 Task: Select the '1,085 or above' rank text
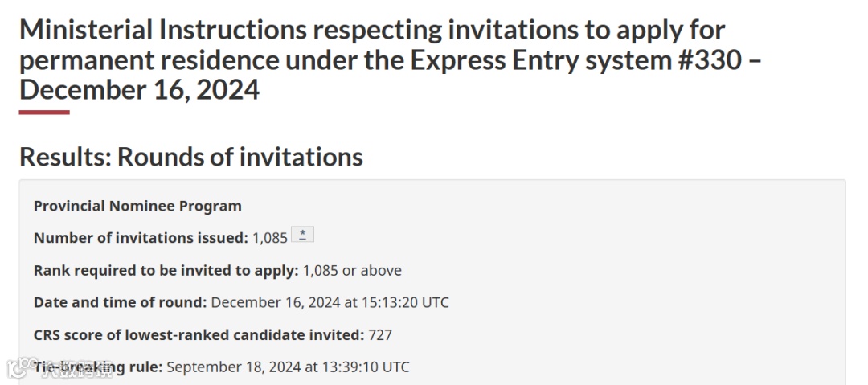point(352,270)
